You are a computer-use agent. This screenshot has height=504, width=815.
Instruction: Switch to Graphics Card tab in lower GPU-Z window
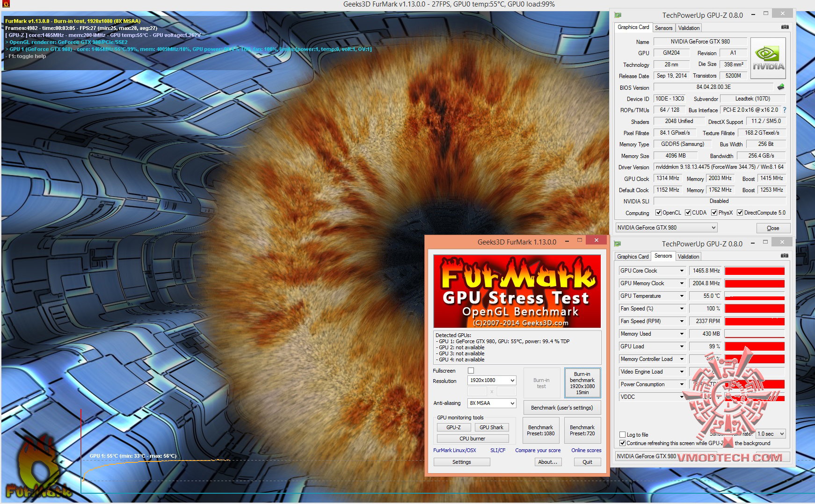pyautogui.click(x=633, y=257)
